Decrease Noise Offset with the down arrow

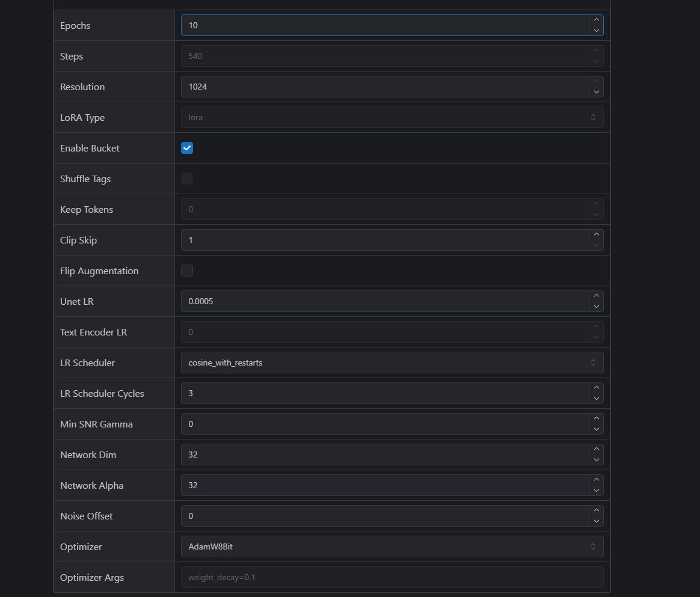(597, 521)
